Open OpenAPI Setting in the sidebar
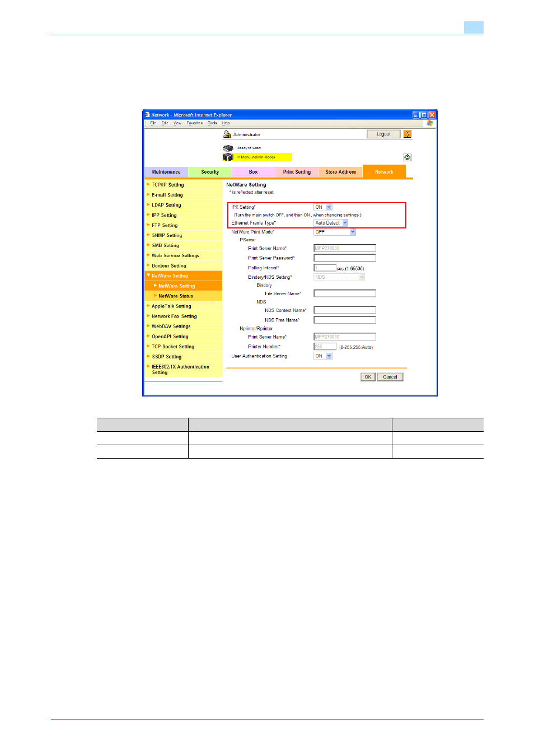This screenshot has height=756, width=534. 184,336
